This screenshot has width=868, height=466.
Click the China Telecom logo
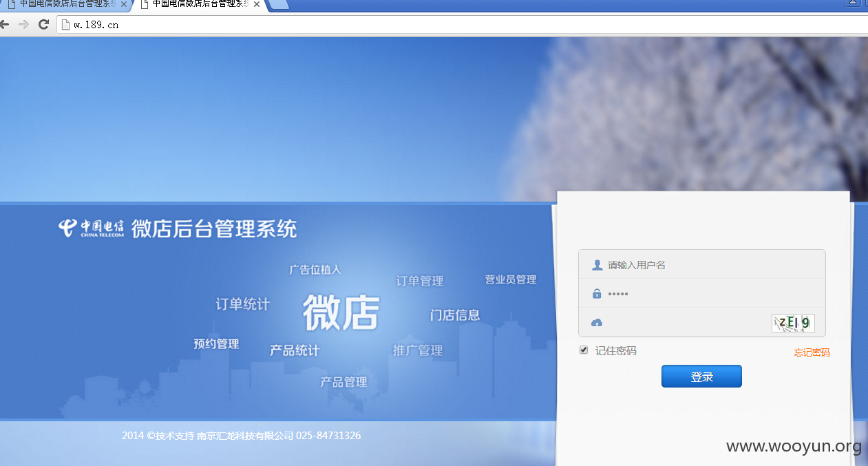click(92, 229)
